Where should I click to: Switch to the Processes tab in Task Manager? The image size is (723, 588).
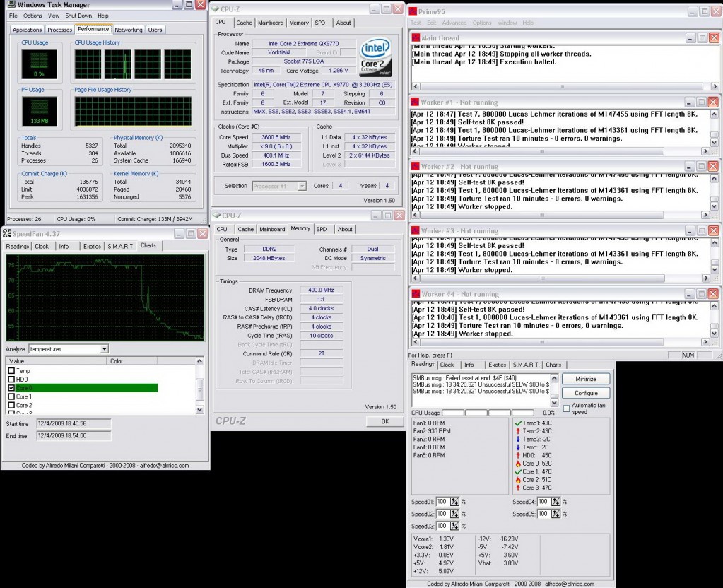coord(59,30)
